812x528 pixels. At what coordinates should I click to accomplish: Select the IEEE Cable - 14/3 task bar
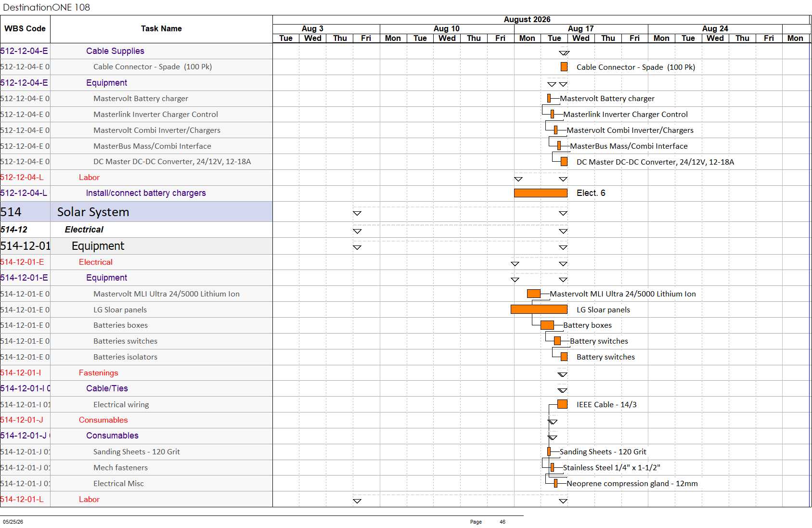tap(562, 404)
